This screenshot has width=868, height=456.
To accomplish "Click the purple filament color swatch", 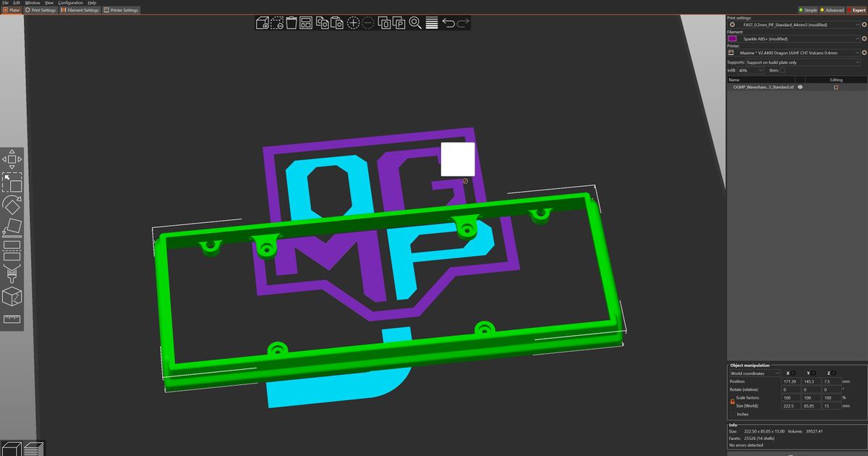I will [x=732, y=39].
